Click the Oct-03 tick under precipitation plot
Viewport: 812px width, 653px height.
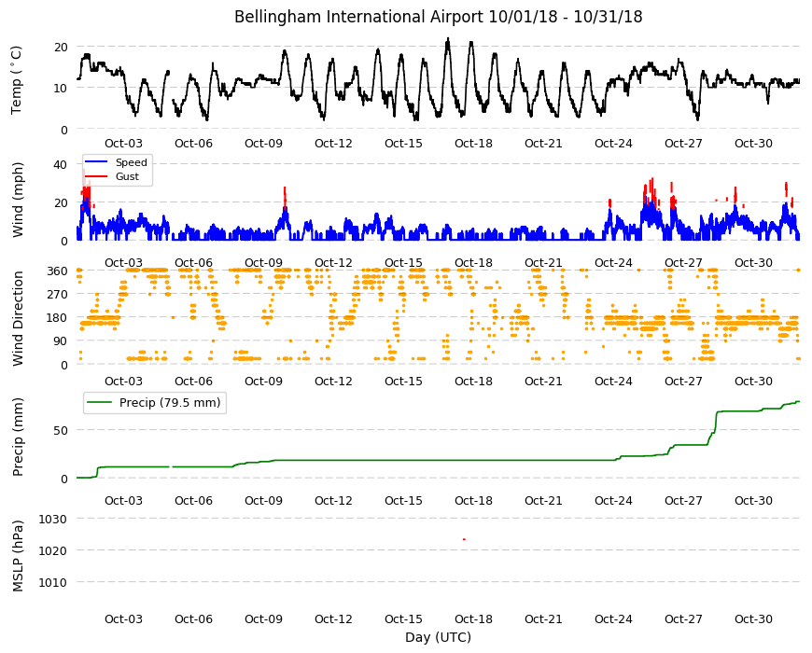(x=123, y=500)
